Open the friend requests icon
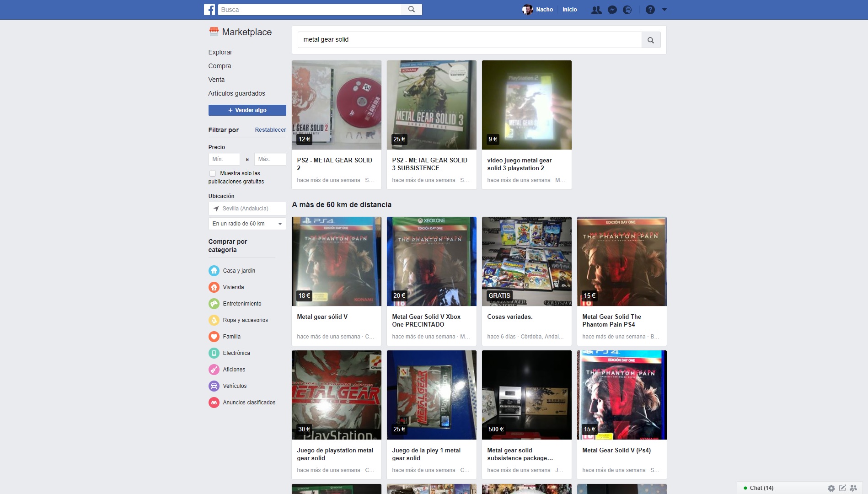 click(596, 10)
